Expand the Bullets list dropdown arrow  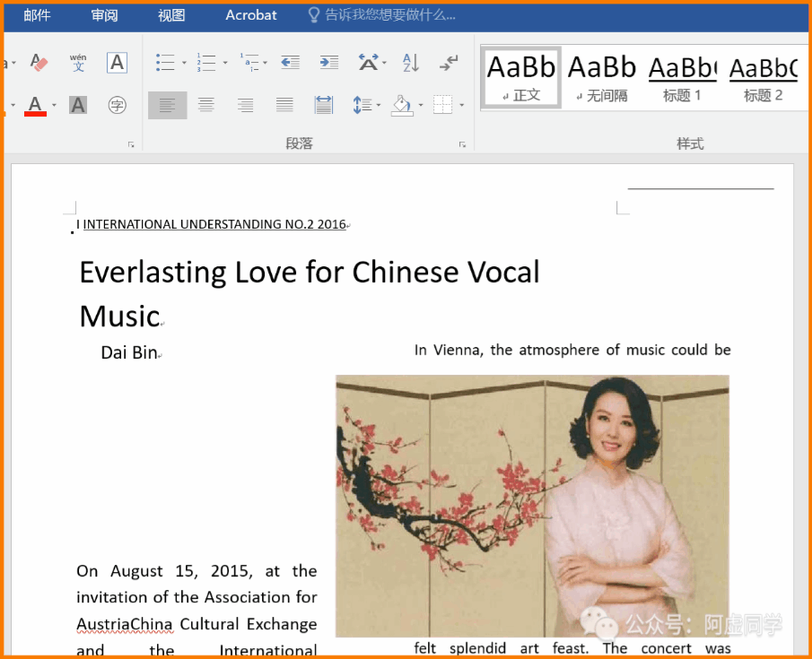(x=184, y=63)
